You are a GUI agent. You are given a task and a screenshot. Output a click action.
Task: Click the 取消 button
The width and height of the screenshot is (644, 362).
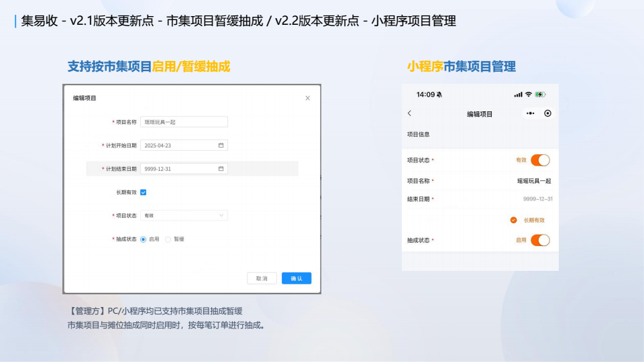[262, 278]
